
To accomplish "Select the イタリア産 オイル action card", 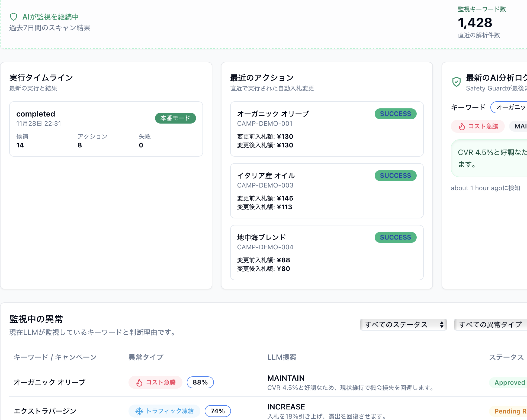I will 327,190.
